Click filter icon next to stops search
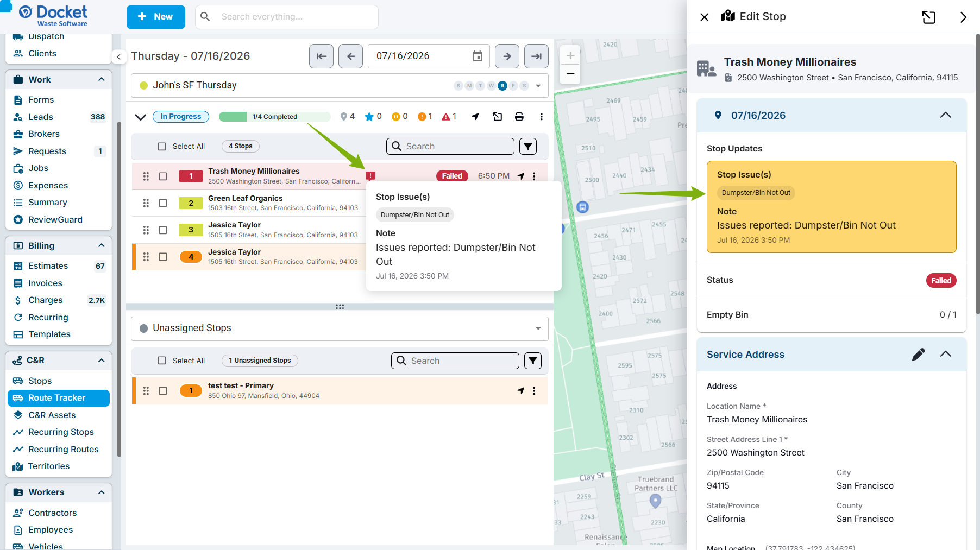 pos(528,147)
